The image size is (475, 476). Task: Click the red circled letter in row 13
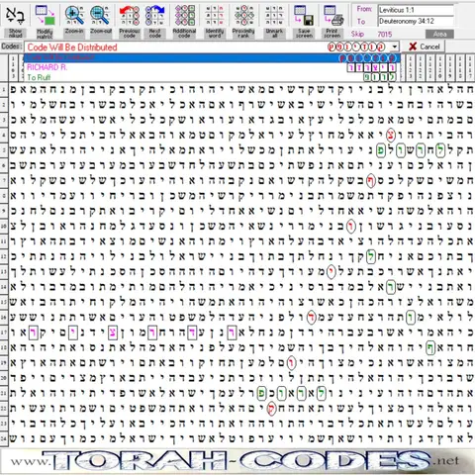click(x=332, y=272)
